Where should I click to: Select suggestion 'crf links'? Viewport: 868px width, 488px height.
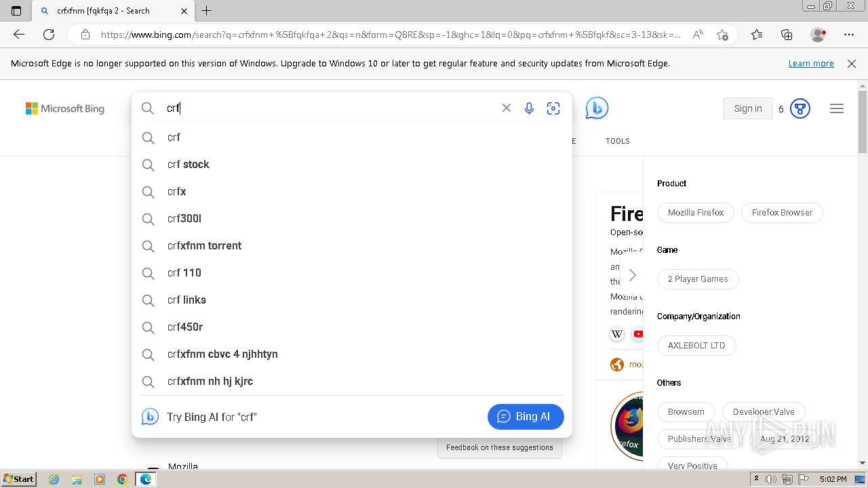click(x=352, y=300)
